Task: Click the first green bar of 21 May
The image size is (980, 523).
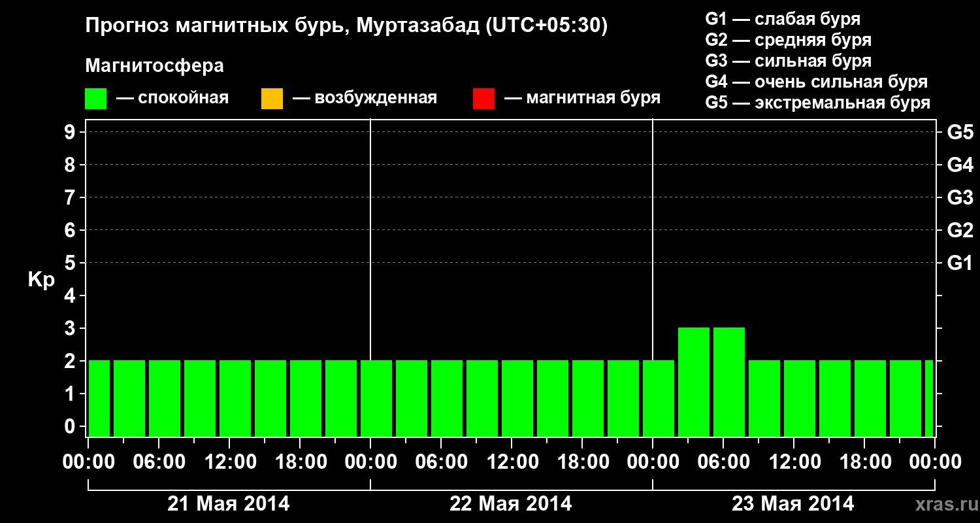Action: click(99, 398)
